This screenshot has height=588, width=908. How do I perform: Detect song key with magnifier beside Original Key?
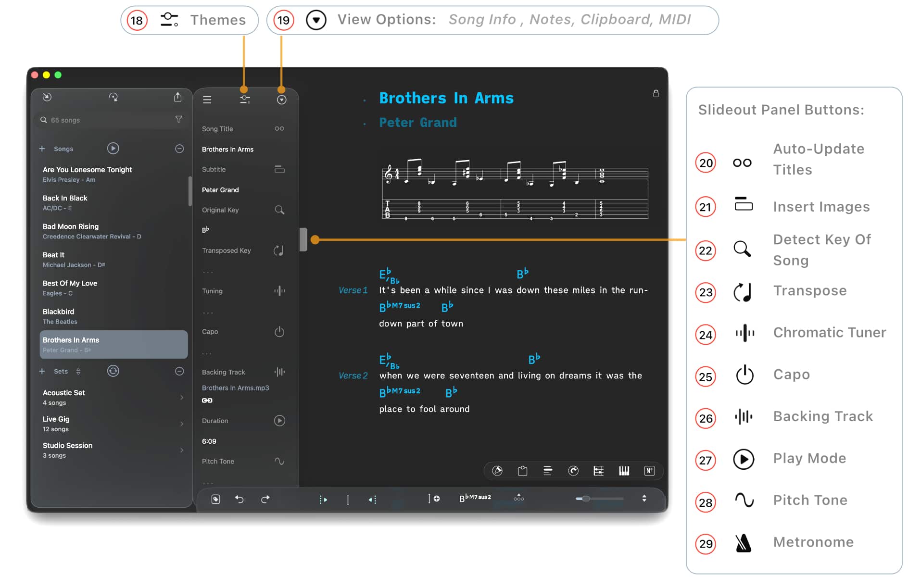(x=279, y=210)
